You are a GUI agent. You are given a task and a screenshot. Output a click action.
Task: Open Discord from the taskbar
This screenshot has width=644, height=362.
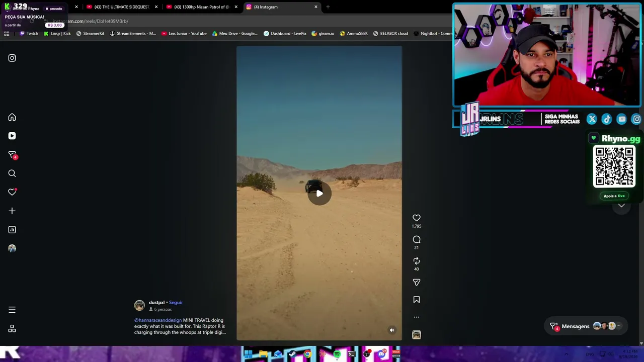[x=381, y=354]
